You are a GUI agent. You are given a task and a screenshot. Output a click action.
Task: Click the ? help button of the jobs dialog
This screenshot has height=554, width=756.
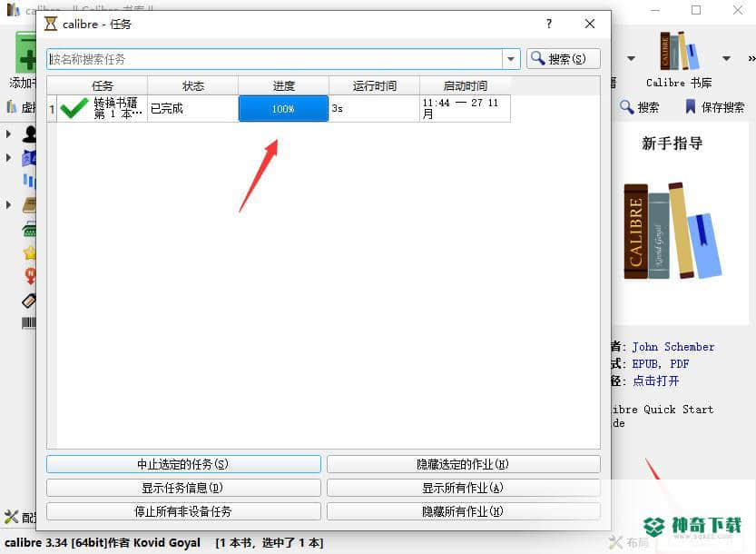549,24
